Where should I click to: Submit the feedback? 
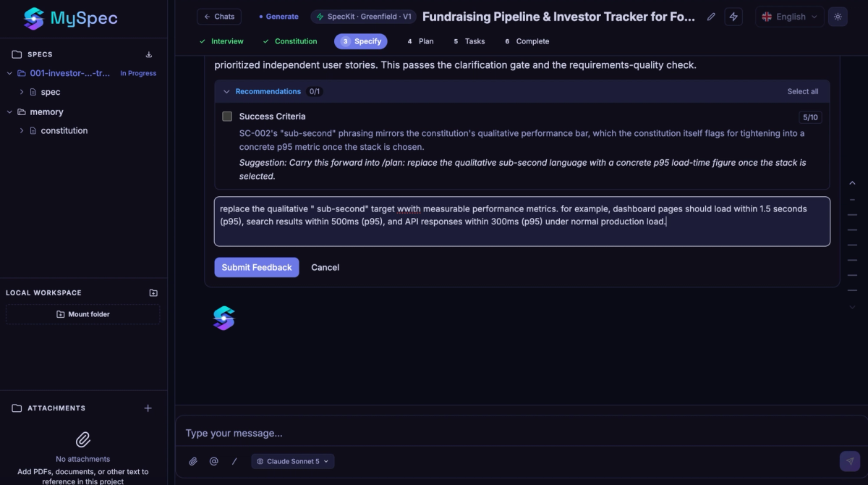(257, 267)
